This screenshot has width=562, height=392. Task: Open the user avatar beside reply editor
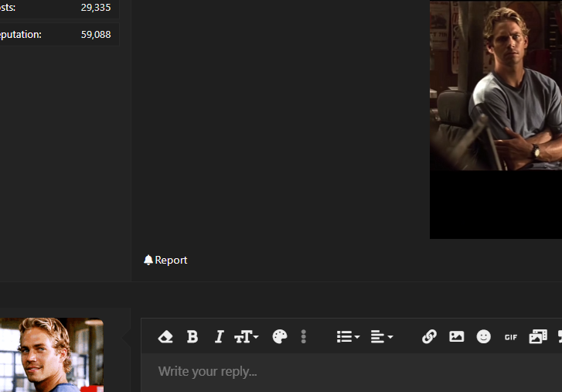pyautogui.click(x=52, y=355)
